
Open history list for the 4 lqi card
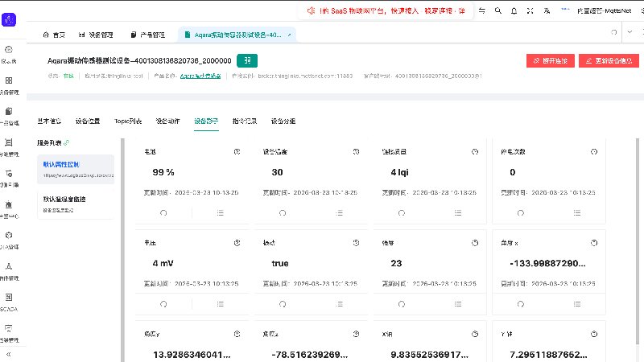(x=458, y=212)
